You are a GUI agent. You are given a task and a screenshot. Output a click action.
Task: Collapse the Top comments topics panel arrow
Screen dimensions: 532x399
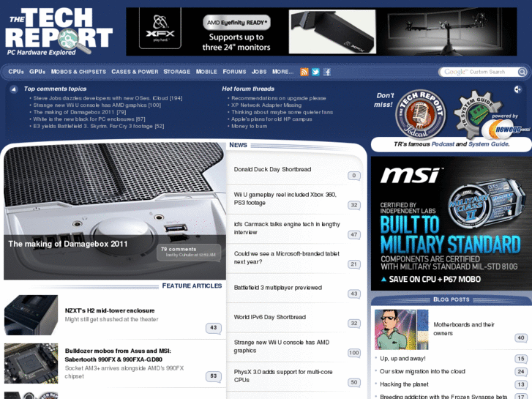click(14, 89)
